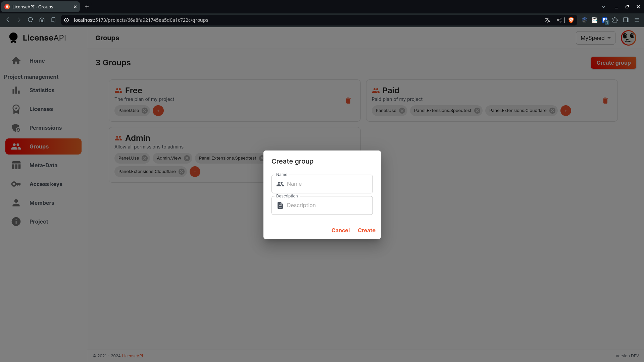Viewport: 644px width, 362px height.
Task: Focus the Name input field in dialog
Action: pyautogui.click(x=322, y=184)
